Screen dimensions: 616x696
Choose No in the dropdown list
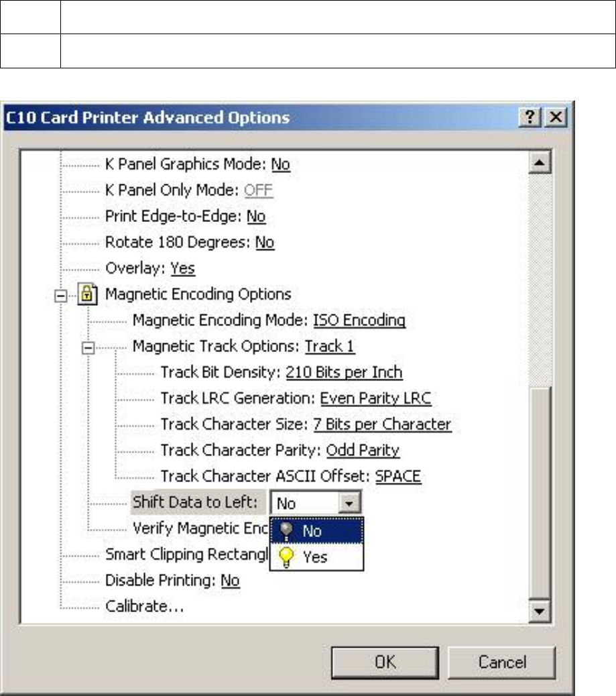(x=317, y=530)
